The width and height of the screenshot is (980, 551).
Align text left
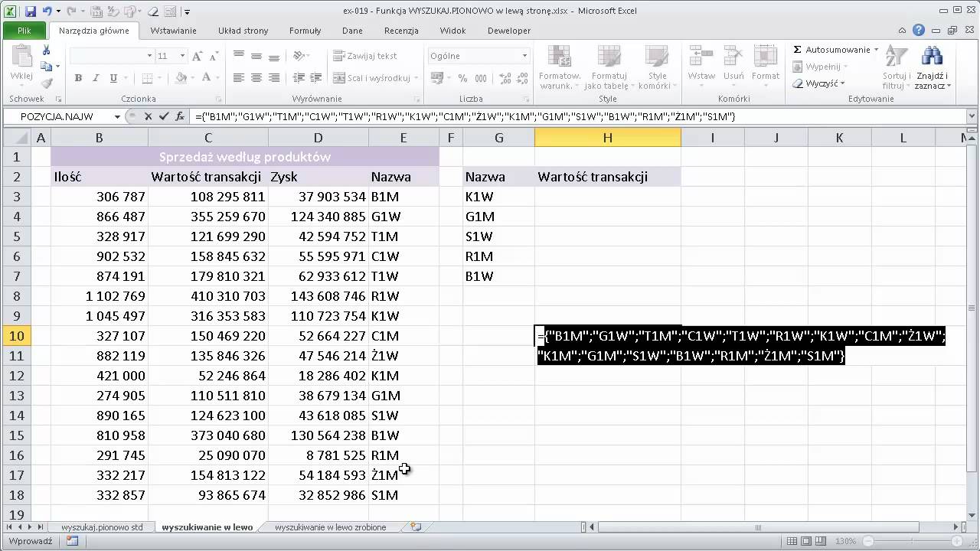(238, 78)
